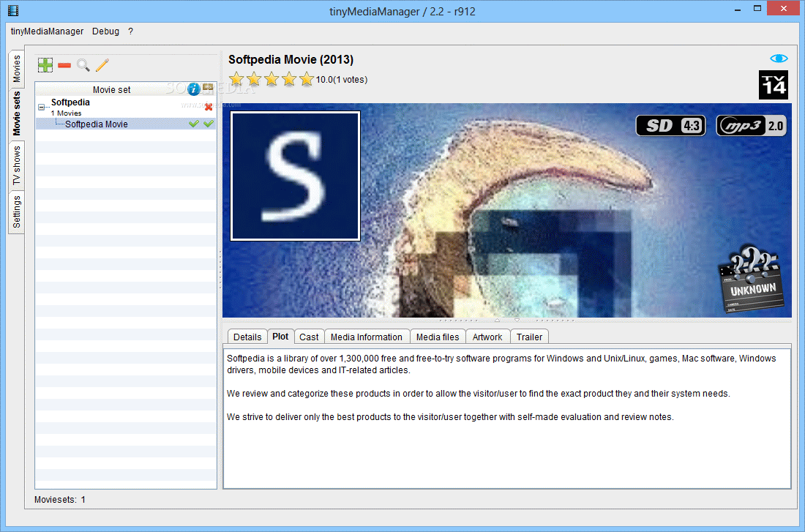Switch to the TV shows side tab

(x=16, y=165)
